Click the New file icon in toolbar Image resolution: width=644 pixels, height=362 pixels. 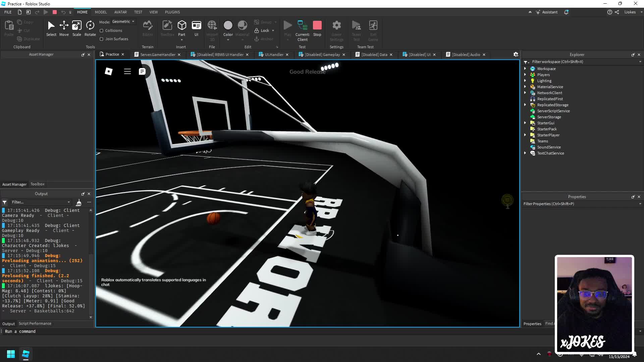coord(19,12)
